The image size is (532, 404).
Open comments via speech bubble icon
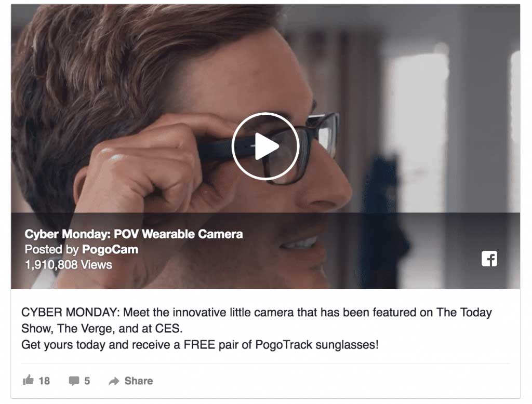(74, 381)
